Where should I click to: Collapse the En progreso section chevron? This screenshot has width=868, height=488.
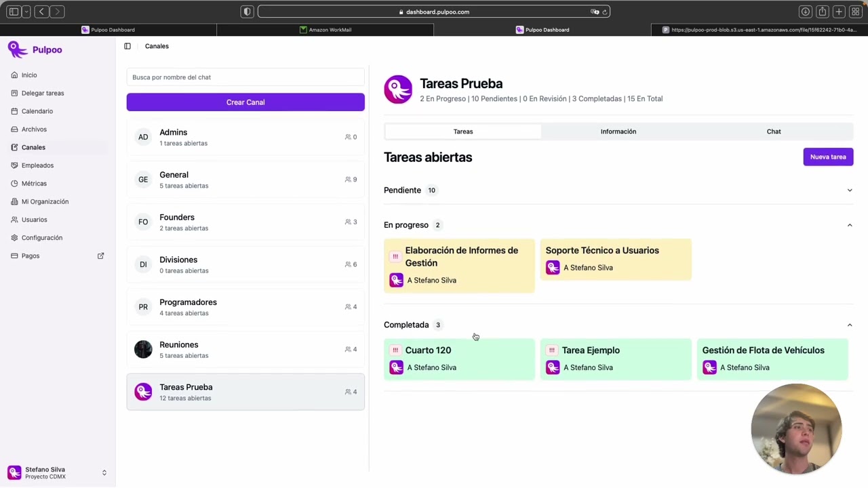[x=850, y=225]
